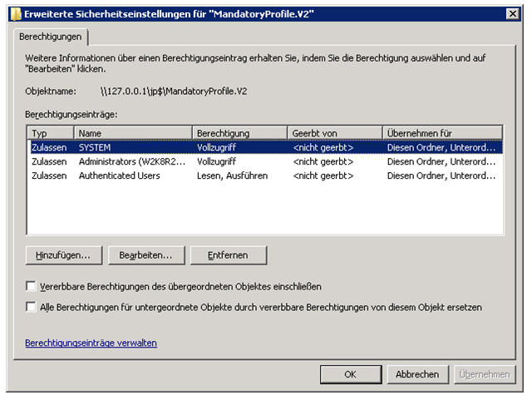Check replace all child object permissions
This screenshot has height=400, width=532.
pyautogui.click(x=32, y=307)
